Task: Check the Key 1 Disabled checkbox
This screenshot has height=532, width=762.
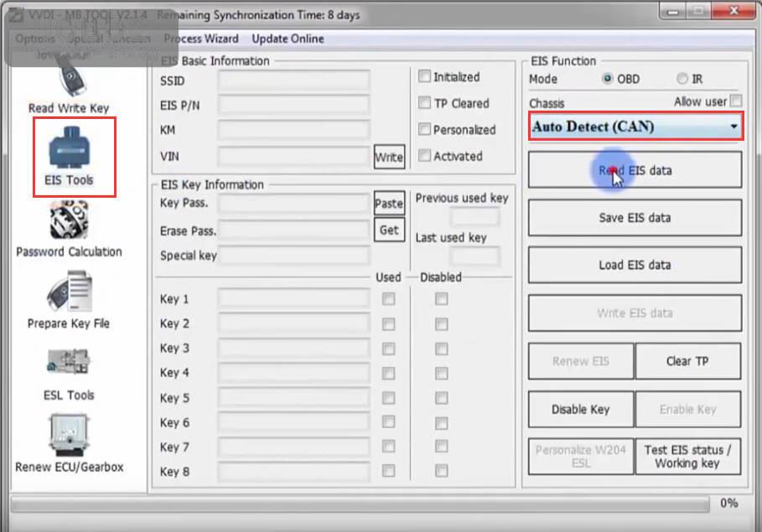Action: click(x=441, y=299)
